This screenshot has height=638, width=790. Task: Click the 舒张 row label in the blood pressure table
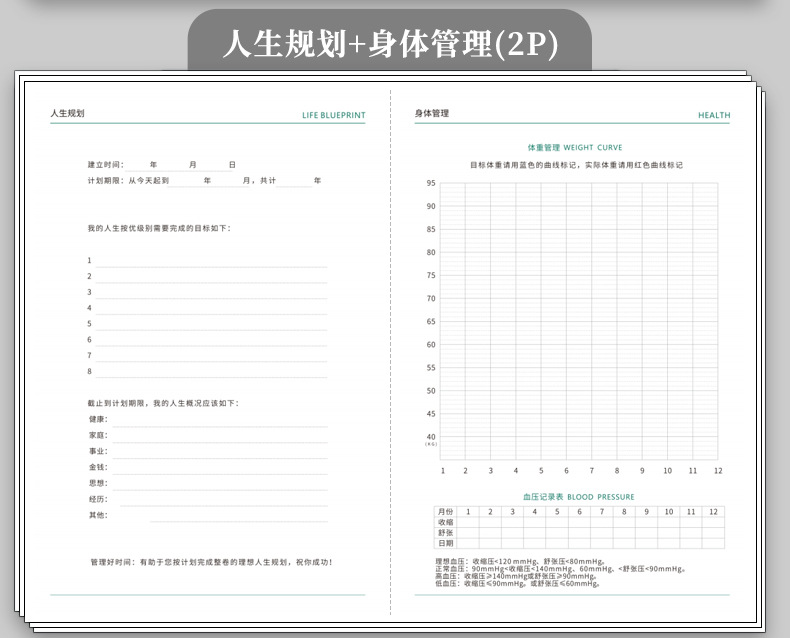(x=445, y=533)
